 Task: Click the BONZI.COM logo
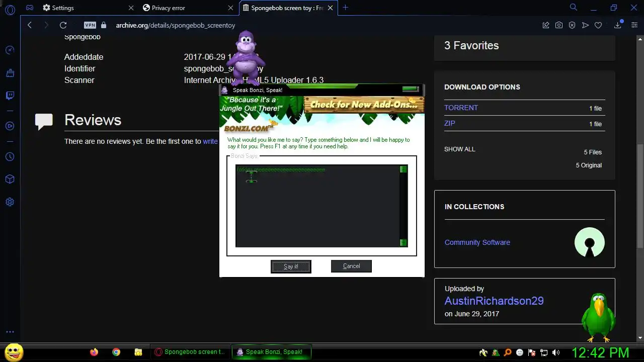[250, 127]
